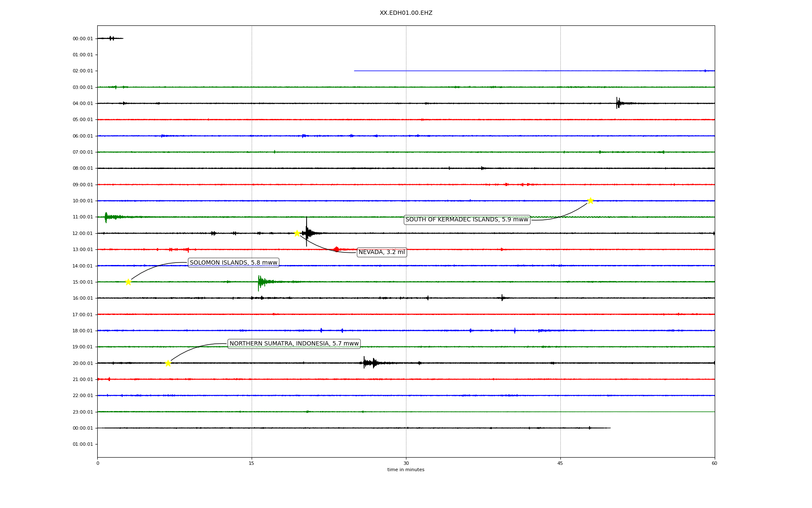
Task: Click the 30 minute tick label
Action: (x=406, y=463)
